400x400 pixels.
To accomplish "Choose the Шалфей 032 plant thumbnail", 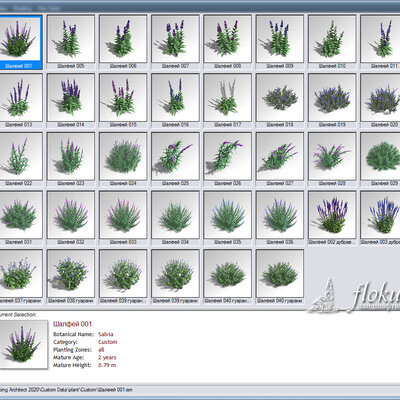I will [71, 215].
